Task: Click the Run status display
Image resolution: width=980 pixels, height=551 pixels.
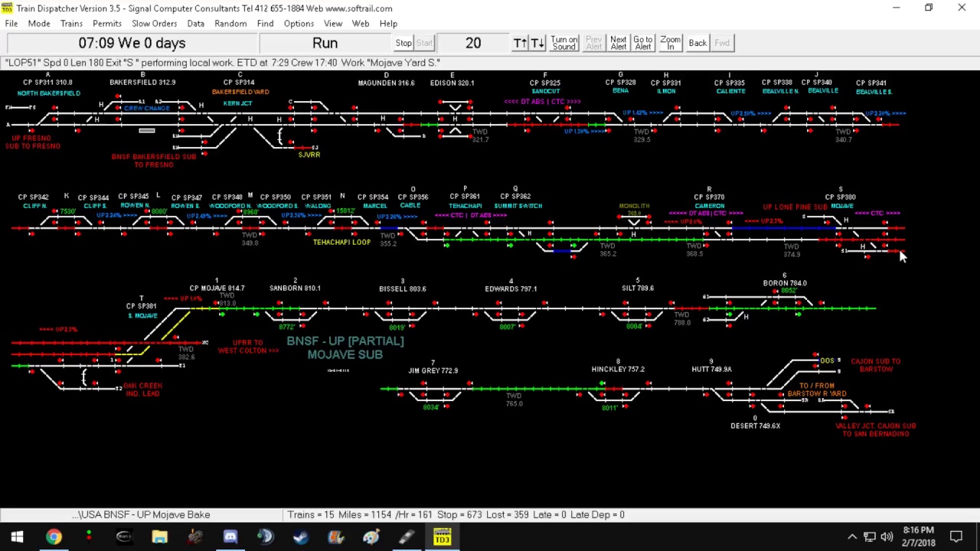Action: [325, 43]
